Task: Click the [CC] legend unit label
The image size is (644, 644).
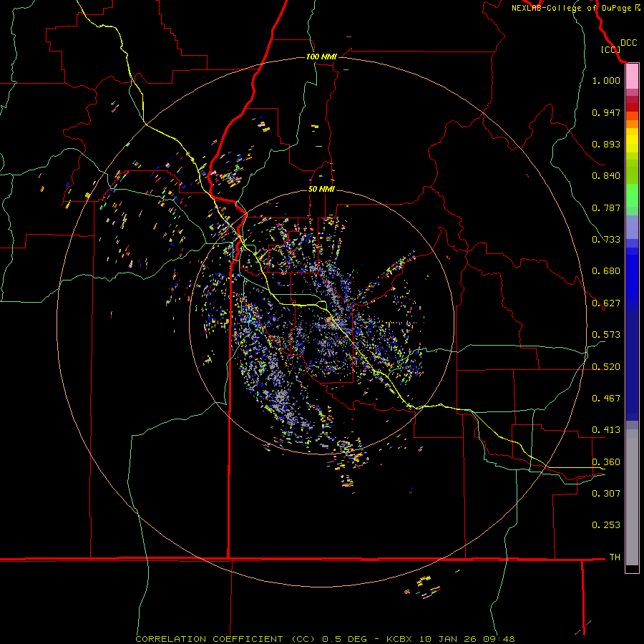Action: 610,49
